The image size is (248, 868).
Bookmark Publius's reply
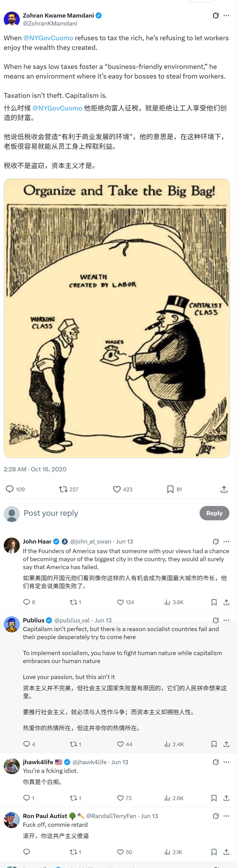click(x=214, y=744)
